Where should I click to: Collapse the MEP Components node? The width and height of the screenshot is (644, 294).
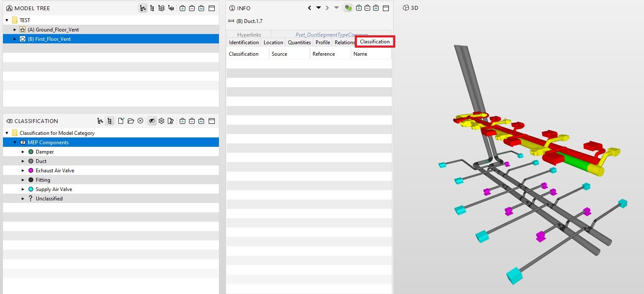point(15,142)
